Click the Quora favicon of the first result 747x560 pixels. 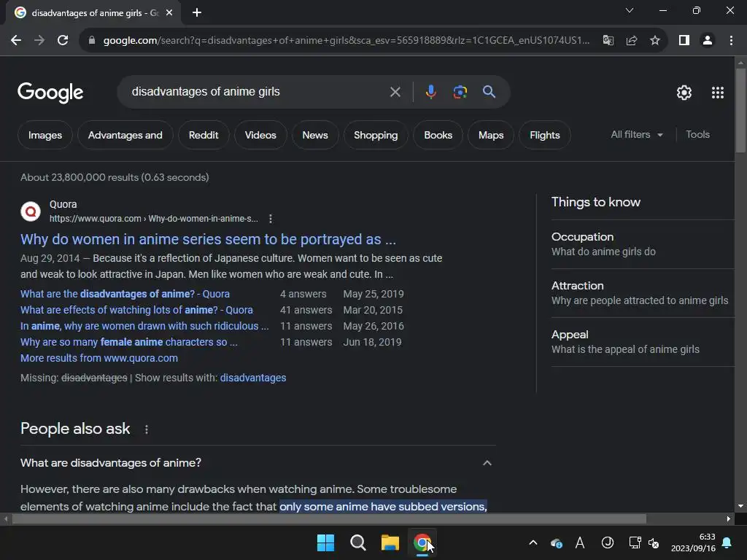[x=31, y=211]
